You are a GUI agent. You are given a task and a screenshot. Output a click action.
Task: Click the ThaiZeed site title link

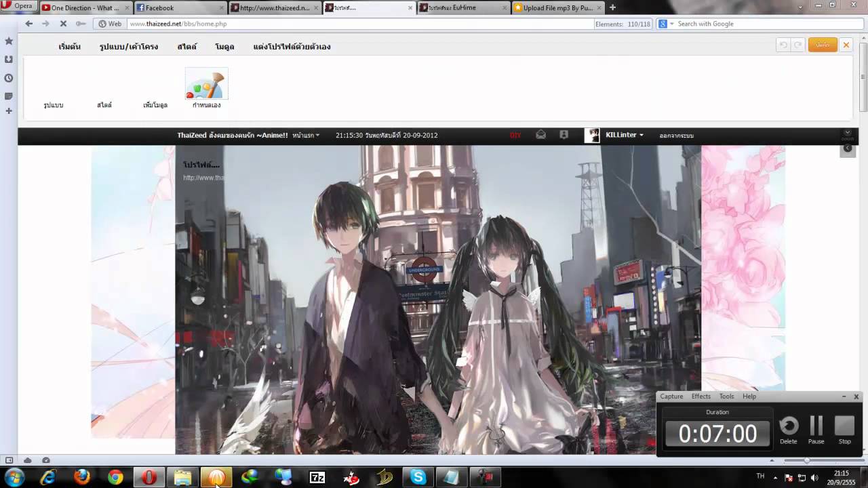coord(233,136)
